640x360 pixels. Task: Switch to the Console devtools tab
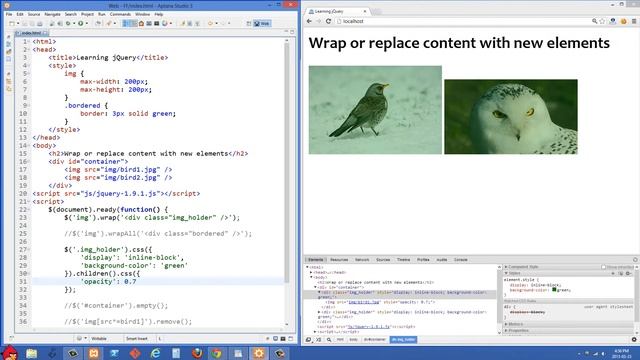click(x=461, y=260)
